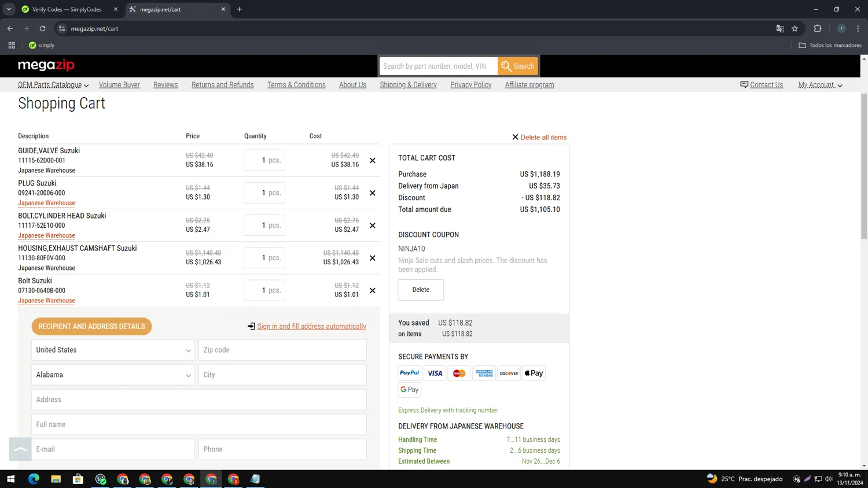Screen dimensions: 868x488
Task: Open the Alabama state dropdown
Action: click(113, 375)
